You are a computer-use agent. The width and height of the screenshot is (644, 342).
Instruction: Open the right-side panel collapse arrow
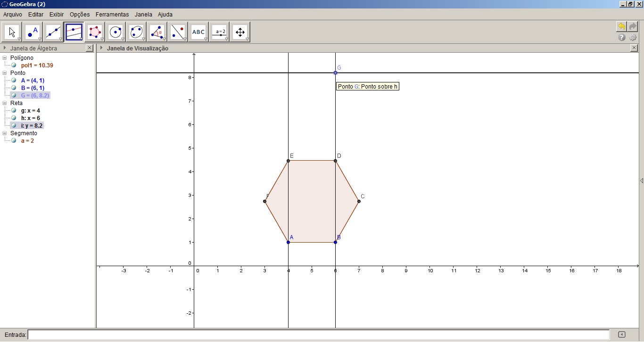pyautogui.click(x=642, y=181)
